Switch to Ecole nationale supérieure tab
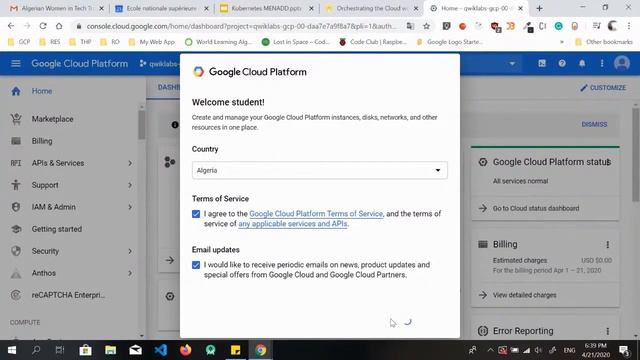The width and height of the screenshot is (640, 360). [162, 8]
